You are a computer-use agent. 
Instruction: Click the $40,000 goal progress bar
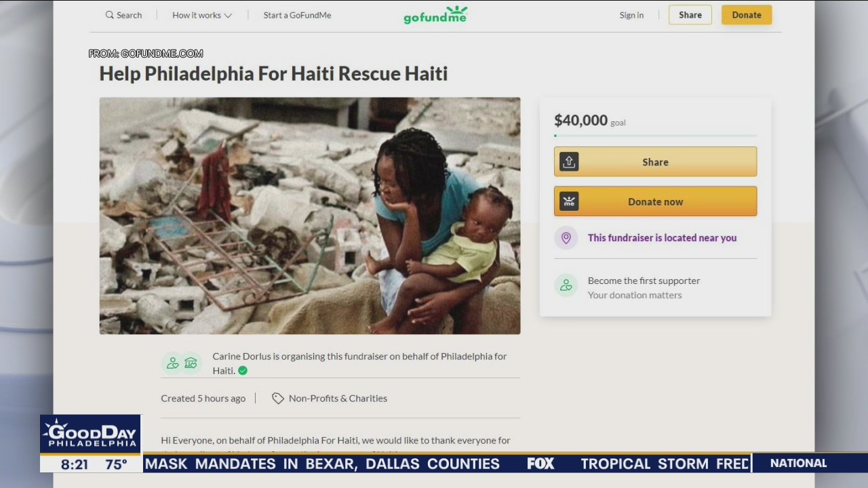coord(655,136)
